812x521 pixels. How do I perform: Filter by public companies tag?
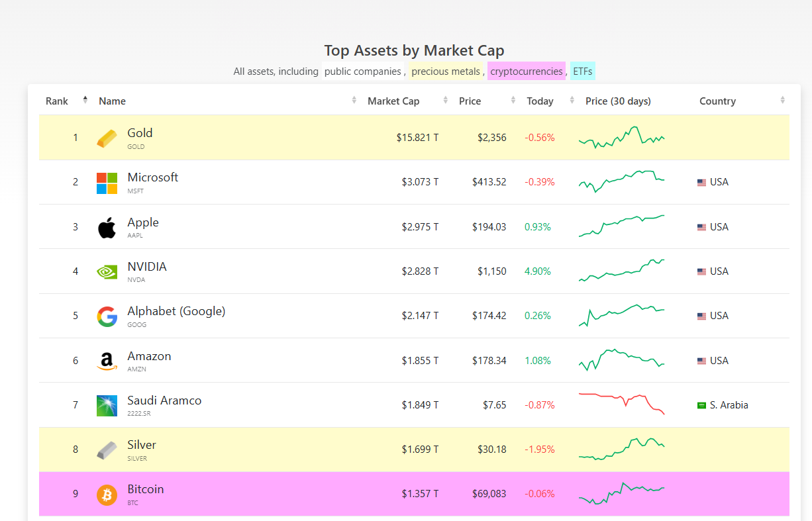(363, 71)
